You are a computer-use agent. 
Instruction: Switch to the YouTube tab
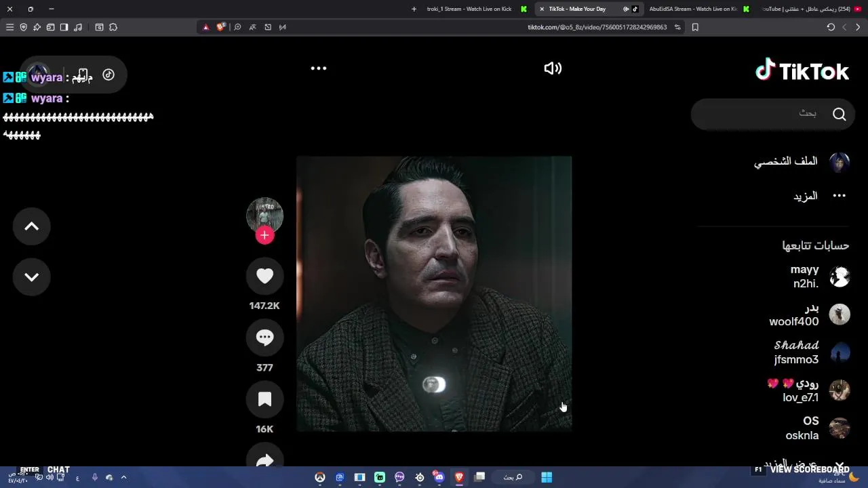point(810,9)
